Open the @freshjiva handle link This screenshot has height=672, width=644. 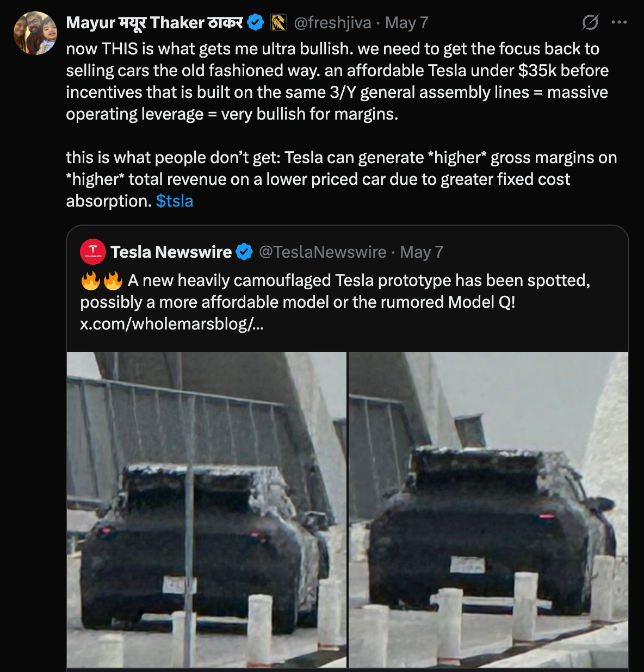point(332,23)
